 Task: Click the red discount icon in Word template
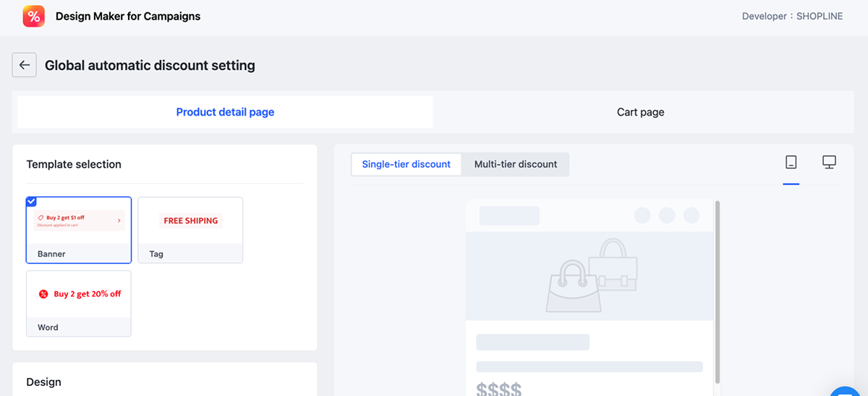(x=43, y=294)
